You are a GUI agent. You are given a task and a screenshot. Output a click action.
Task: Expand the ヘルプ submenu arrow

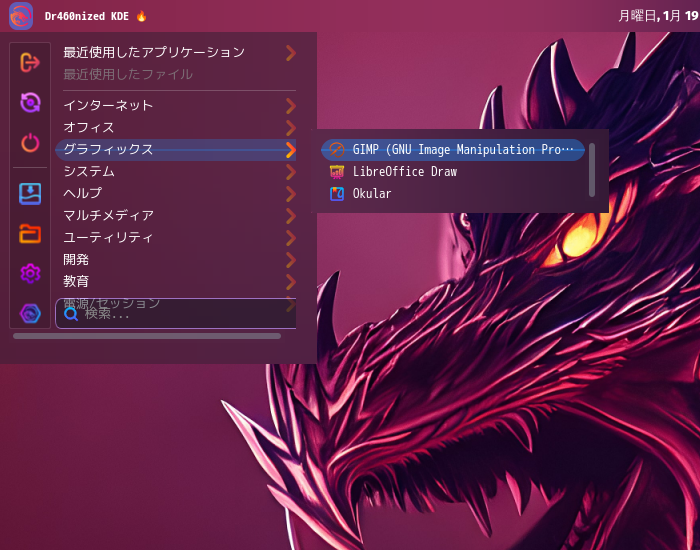[291, 193]
